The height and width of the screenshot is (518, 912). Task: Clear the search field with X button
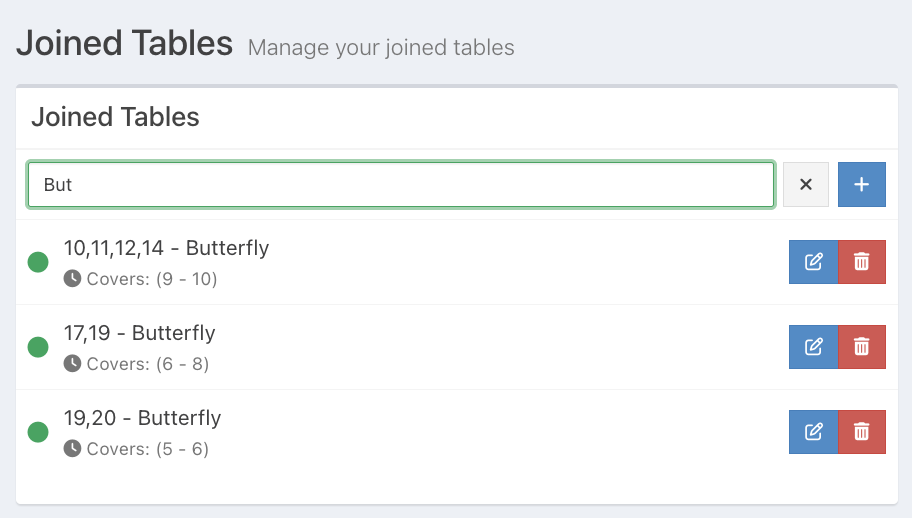click(805, 185)
